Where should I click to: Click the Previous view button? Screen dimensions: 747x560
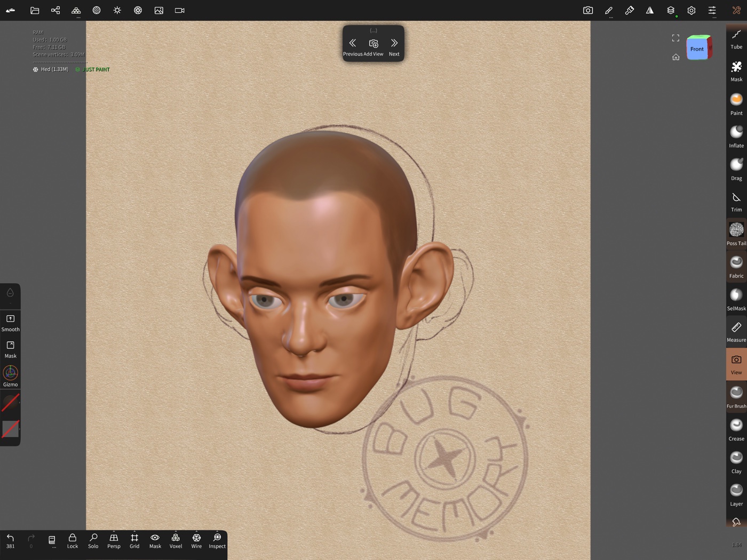(352, 47)
